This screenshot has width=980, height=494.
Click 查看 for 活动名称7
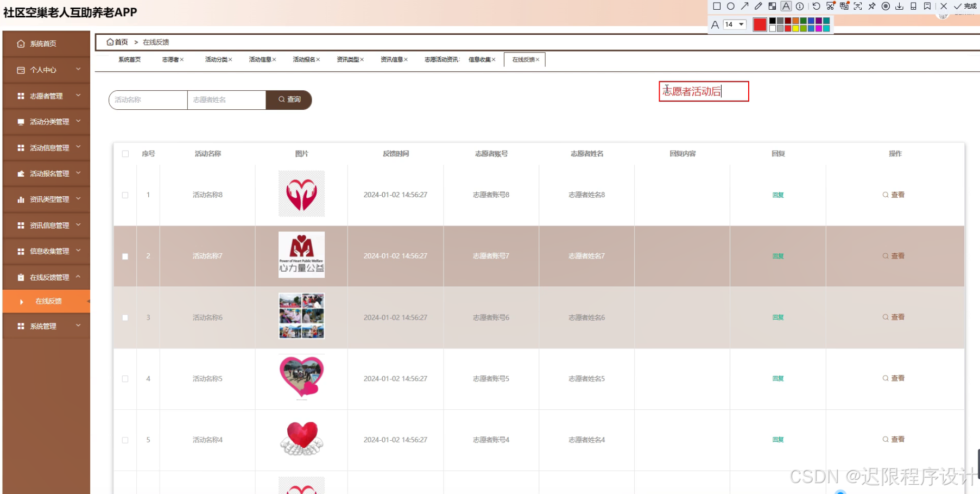(894, 256)
